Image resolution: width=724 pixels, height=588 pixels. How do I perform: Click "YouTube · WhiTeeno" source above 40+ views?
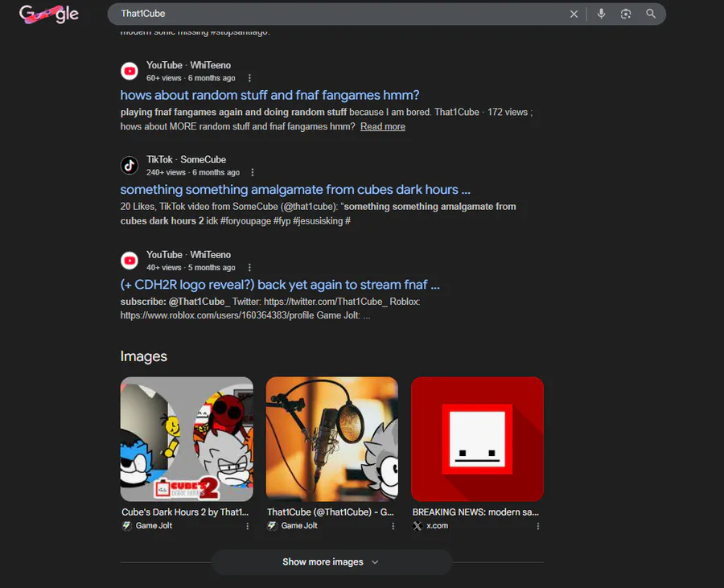coord(188,255)
